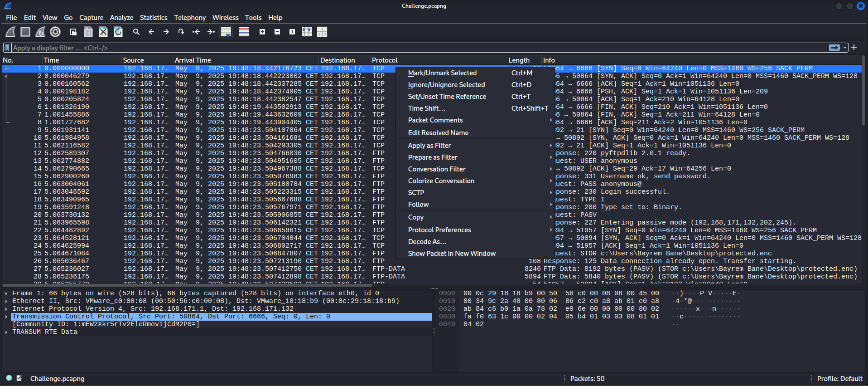Click the go to specific packet icon
868x386 pixels.
181,32
